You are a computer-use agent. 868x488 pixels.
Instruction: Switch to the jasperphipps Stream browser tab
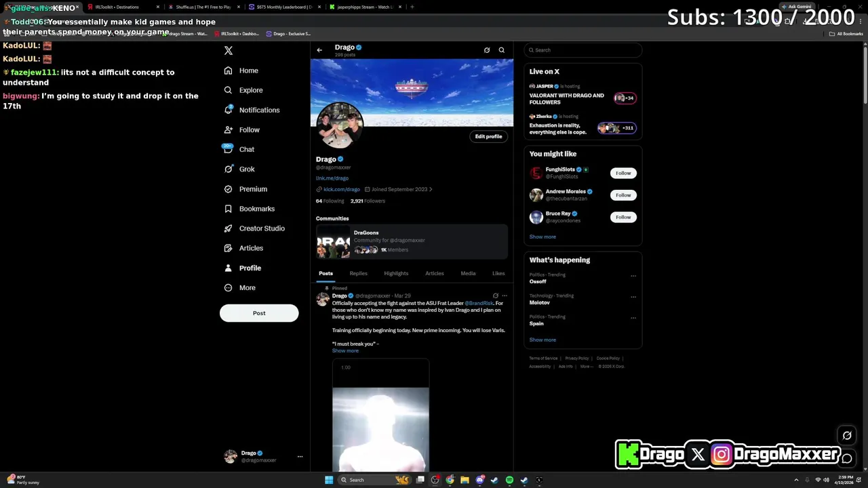(365, 7)
